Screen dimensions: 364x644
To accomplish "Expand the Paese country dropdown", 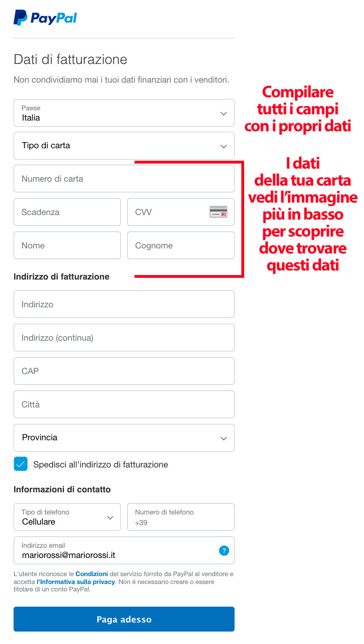I will (x=124, y=113).
